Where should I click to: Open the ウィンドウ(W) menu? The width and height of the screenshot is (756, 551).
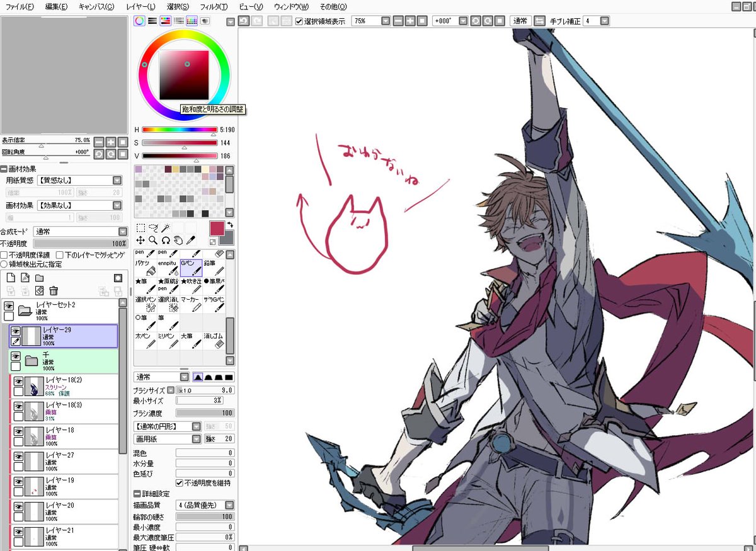point(291,6)
